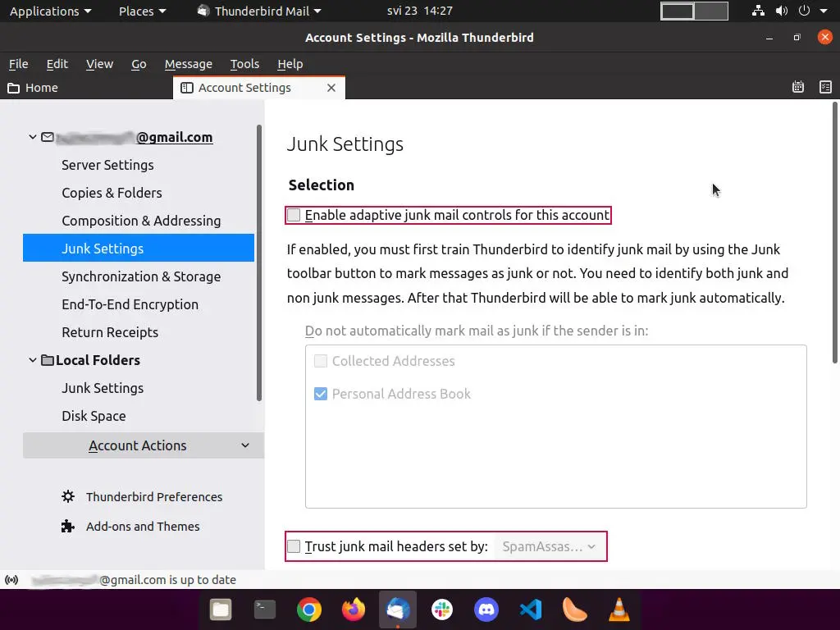Collapse the gmail.com account tree

click(33, 137)
